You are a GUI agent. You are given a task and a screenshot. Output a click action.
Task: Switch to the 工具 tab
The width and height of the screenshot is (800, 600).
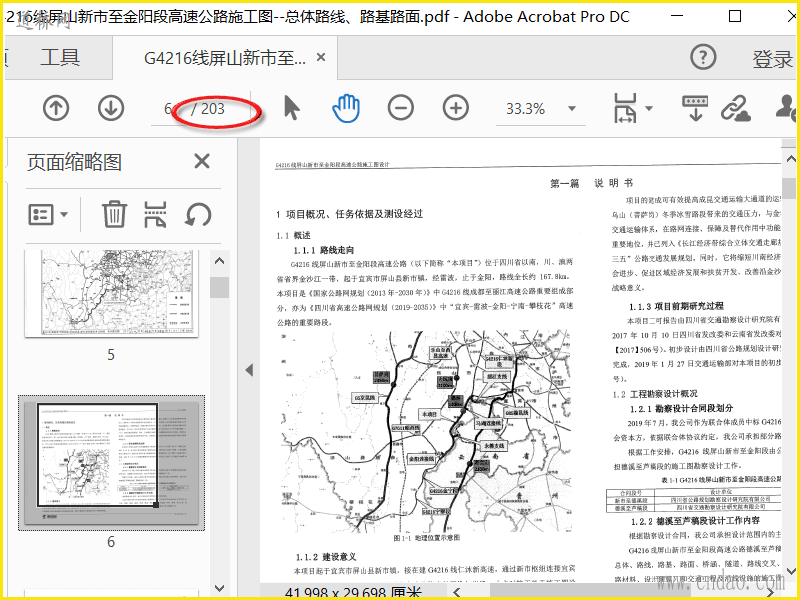tap(60, 58)
